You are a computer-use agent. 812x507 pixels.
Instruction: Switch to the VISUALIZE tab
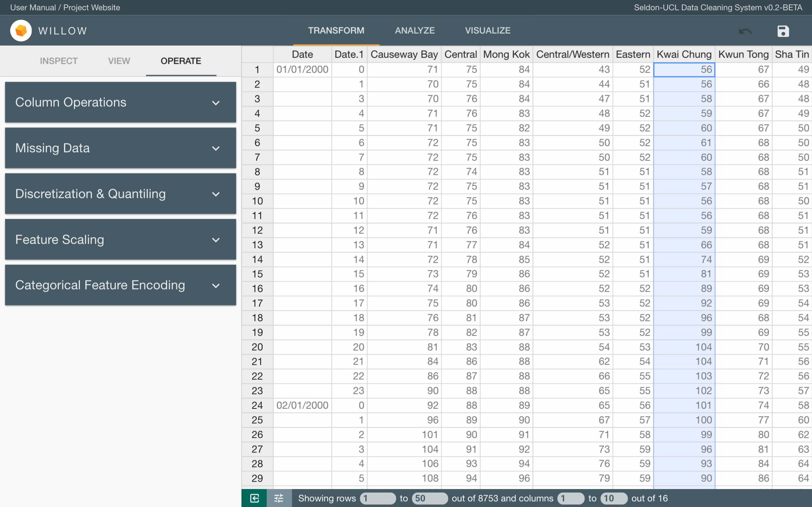(x=488, y=30)
